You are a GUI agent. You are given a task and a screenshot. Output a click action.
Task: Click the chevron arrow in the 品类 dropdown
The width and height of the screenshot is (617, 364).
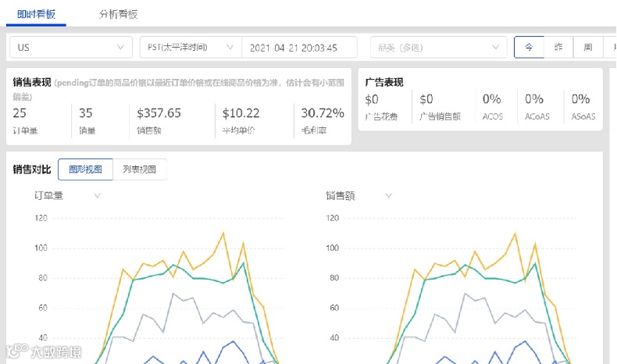495,47
